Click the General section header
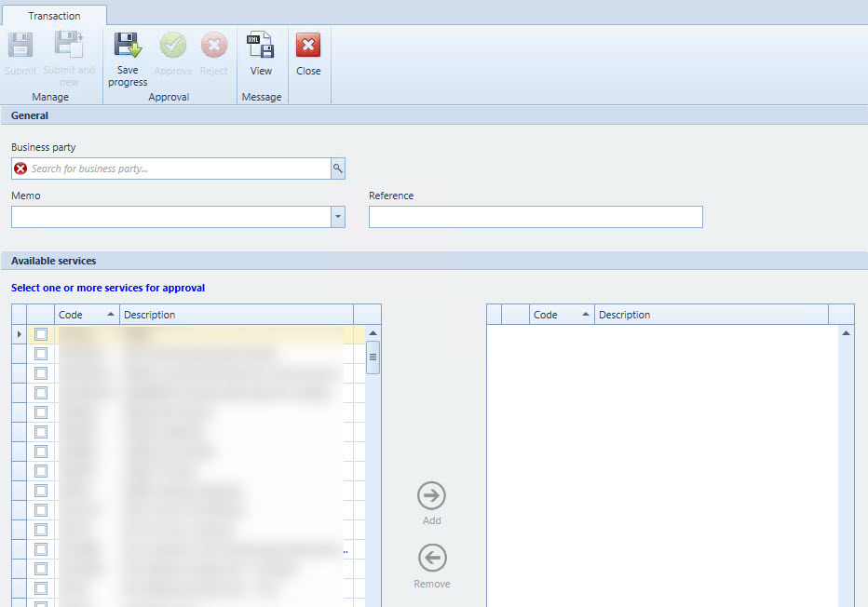 click(x=29, y=115)
